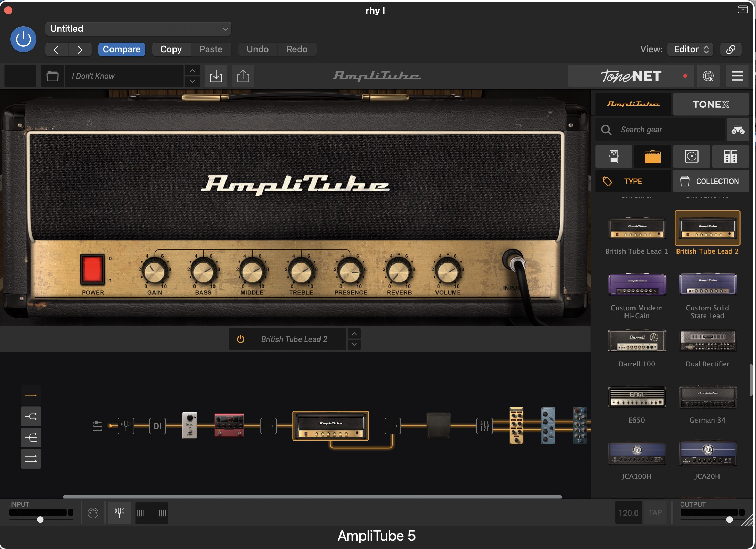The width and height of the screenshot is (756, 549).
Task: Toggle the Compare button
Action: pyautogui.click(x=122, y=49)
